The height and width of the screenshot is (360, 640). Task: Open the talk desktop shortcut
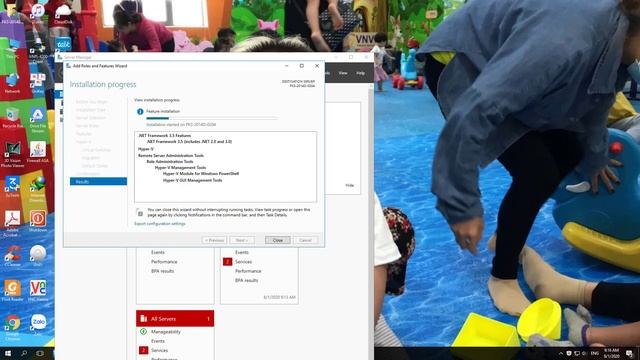pos(63,44)
